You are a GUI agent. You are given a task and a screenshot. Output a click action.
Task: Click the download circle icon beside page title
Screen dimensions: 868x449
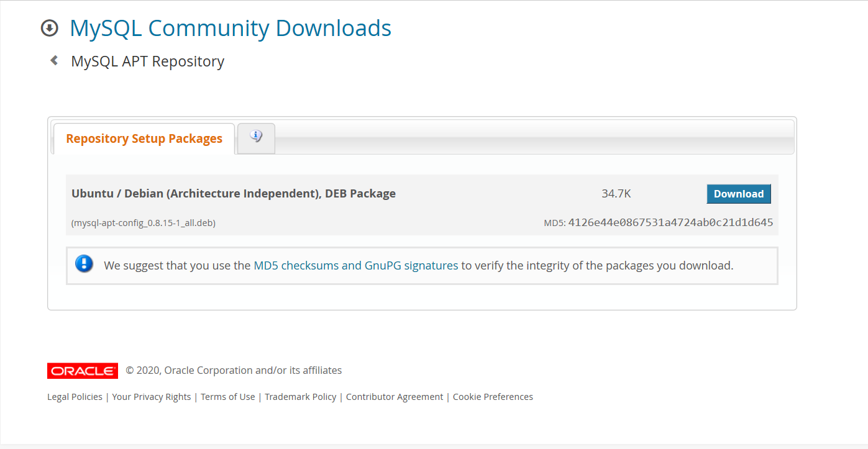click(49, 28)
